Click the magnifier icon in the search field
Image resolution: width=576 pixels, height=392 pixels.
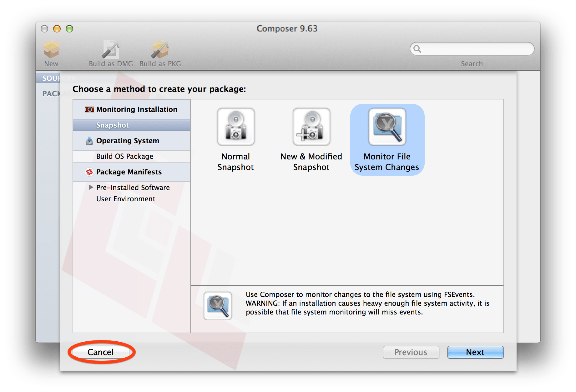[417, 49]
